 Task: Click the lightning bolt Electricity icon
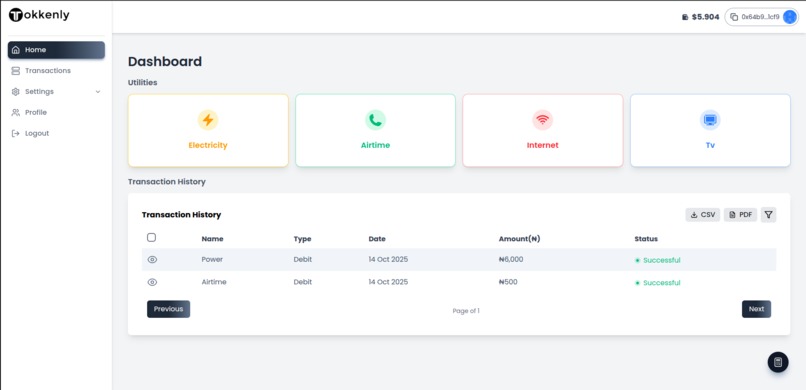click(x=208, y=120)
